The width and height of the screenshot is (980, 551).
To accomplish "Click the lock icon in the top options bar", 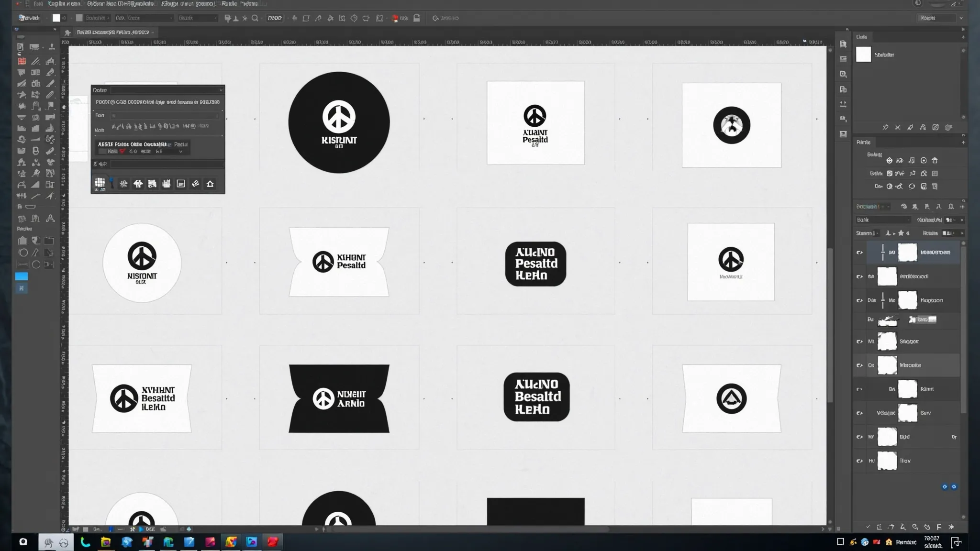I will point(417,18).
